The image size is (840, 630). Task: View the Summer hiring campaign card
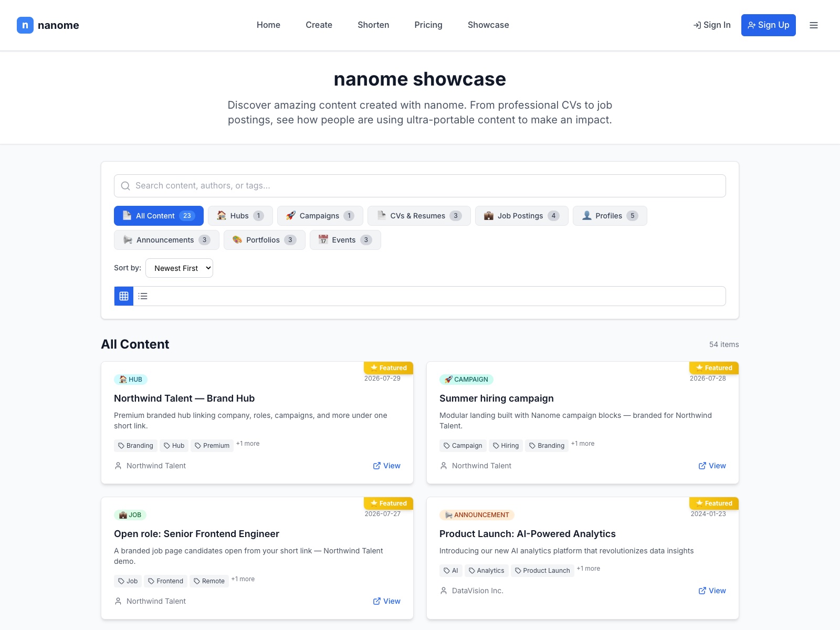[x=712, y=466]
